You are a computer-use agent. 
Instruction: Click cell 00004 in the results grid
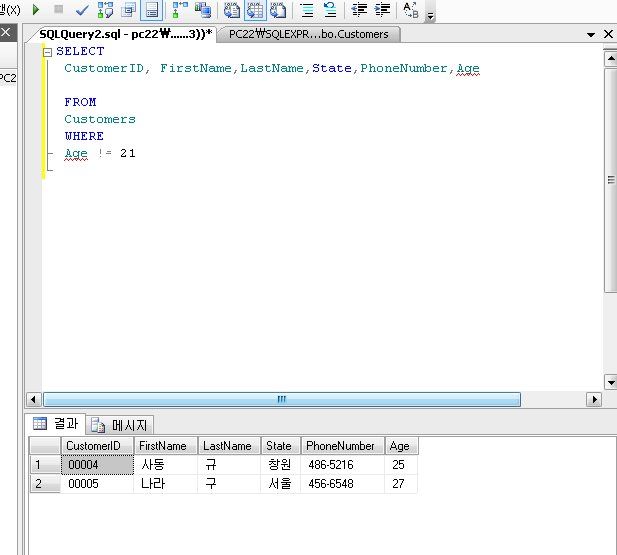[97, 465]
